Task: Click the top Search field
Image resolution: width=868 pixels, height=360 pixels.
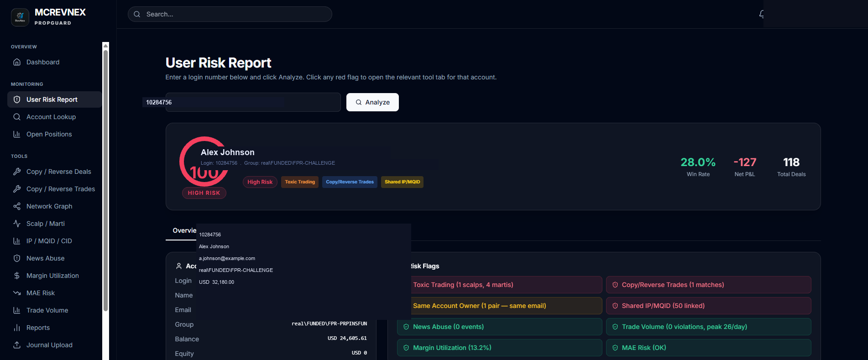Action: pyautogui.click(x=230, y=14)
